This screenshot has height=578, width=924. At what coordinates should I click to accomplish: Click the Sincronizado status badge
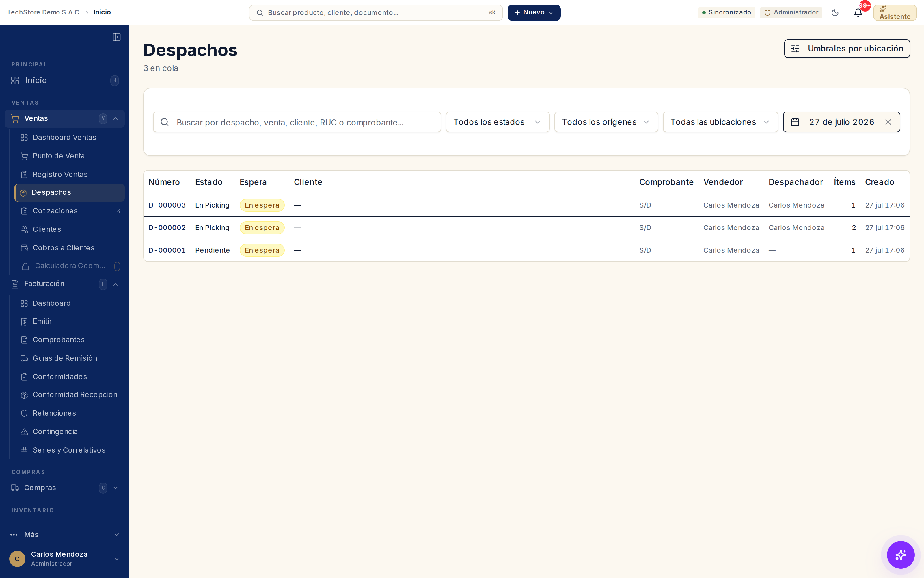(x=726, y=12)
